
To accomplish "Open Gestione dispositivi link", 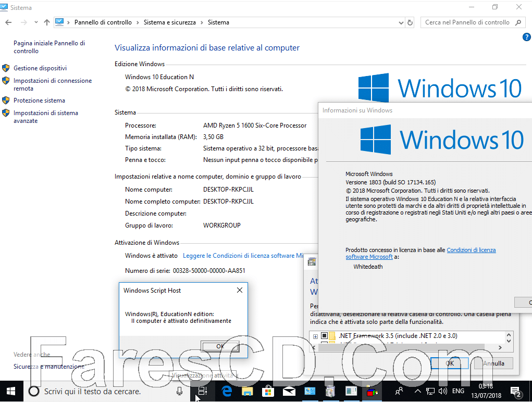I will tap(40, 68).
